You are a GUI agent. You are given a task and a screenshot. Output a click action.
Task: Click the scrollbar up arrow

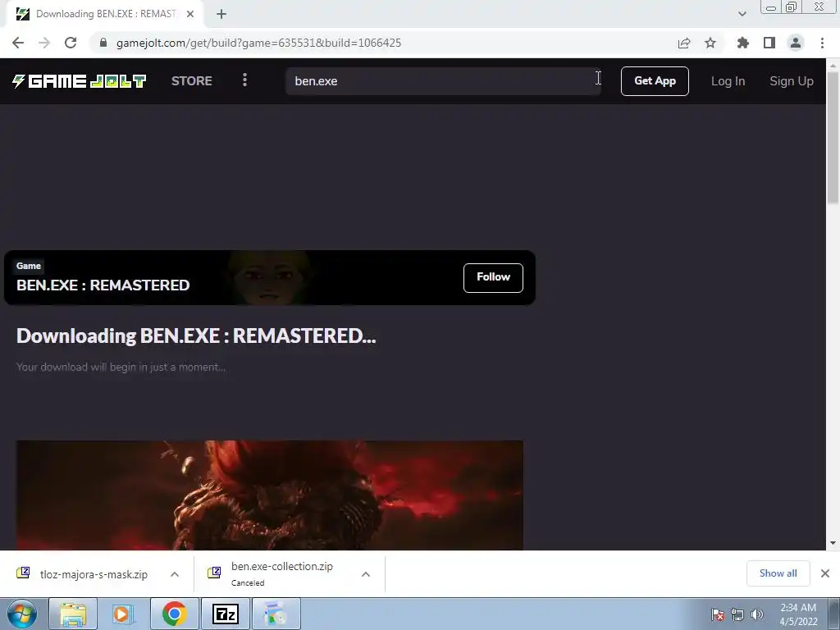click(x=833, y=66)
